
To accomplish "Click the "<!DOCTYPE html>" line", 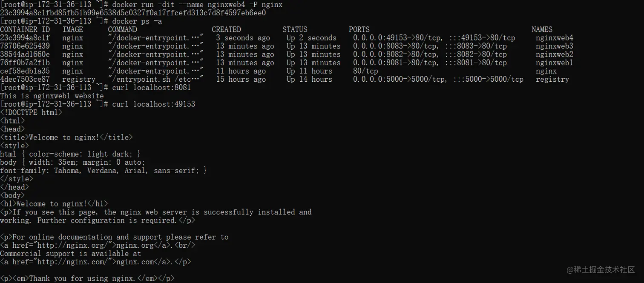I will pos(31,113).
